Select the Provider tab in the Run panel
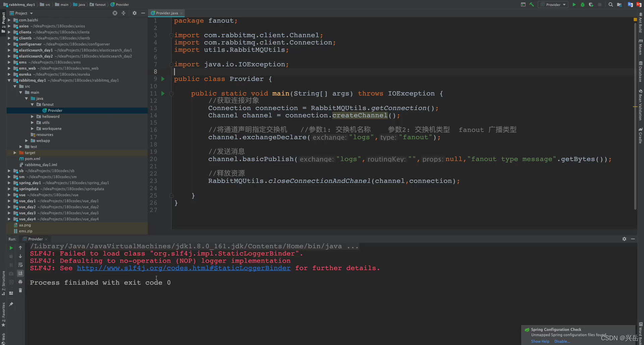The height and width of the screenshot is (345, 644). click(x=35, y=239)
